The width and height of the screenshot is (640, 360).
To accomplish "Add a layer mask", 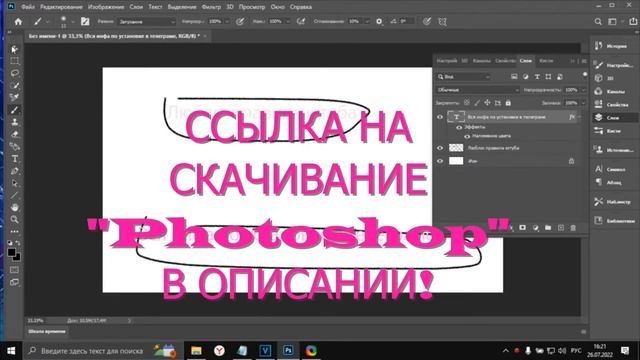I will (522, 228).
